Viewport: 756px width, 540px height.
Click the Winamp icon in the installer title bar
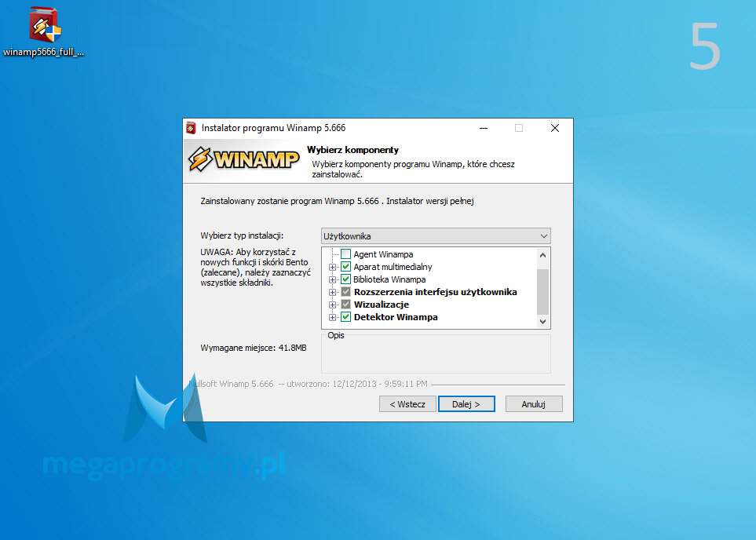pos(191,128)
